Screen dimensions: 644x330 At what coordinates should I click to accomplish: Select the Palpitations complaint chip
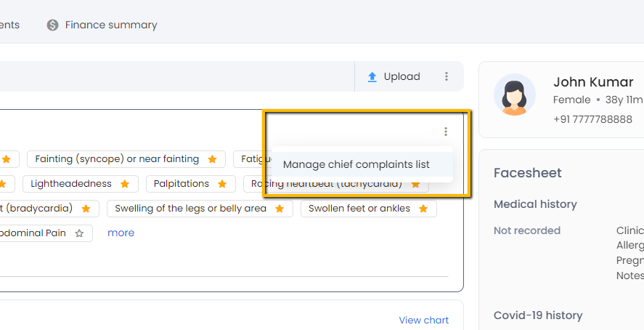pyautogui.click(x=182, y=184)
